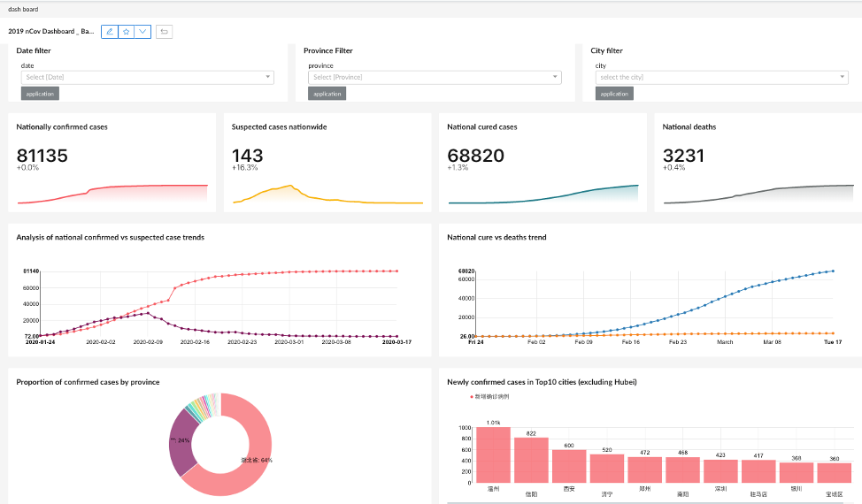Image resolution: width=862 pixels, height=504 pixels.
Task: Click the 68820 cured cases number
Action: [475, 156]
